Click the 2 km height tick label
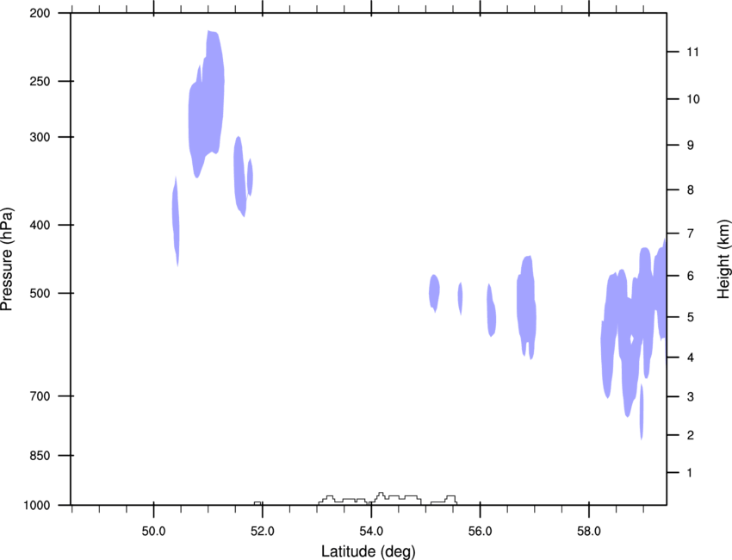 pyautogui.click(x=690, y=435)
